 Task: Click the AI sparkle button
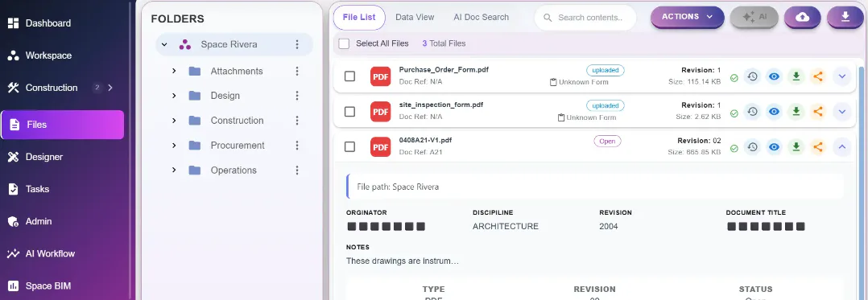[754, 17]
